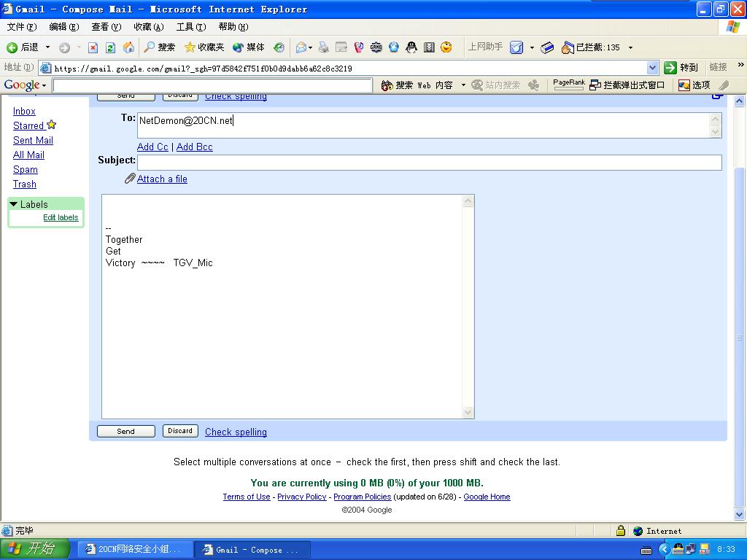Screen dimensions: 747x560
Task: Open the History icon in the toolbar
Action: click(x=279, y=47)
